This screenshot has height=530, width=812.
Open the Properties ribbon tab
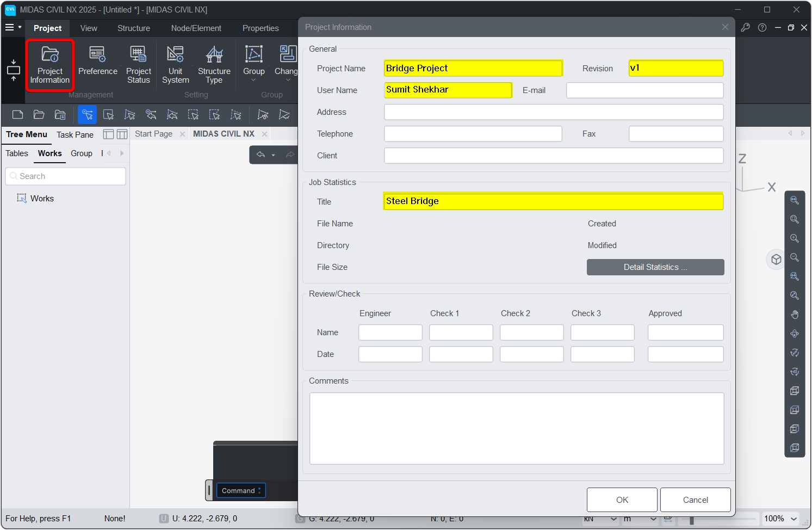click(x=261, y=28)
